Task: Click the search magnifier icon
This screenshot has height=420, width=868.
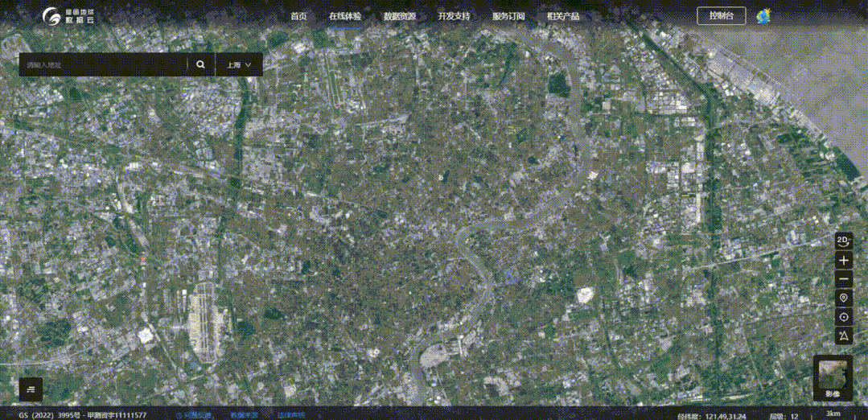Action: click(x=200, y=64)
